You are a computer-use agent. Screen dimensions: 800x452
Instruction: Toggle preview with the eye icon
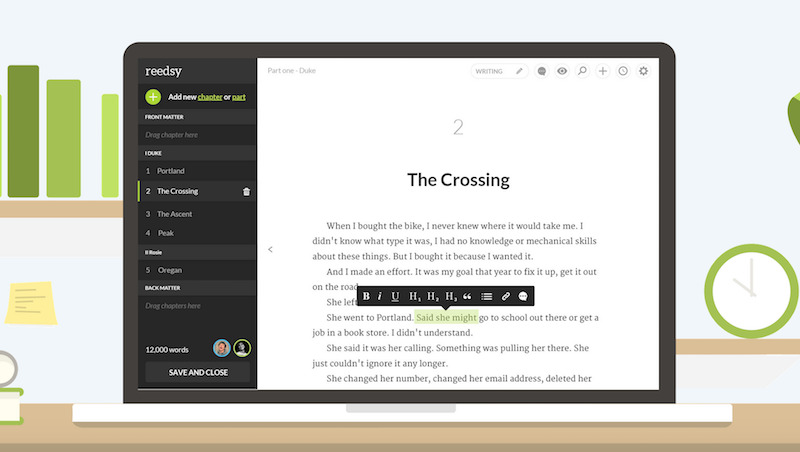pos(562,71)
